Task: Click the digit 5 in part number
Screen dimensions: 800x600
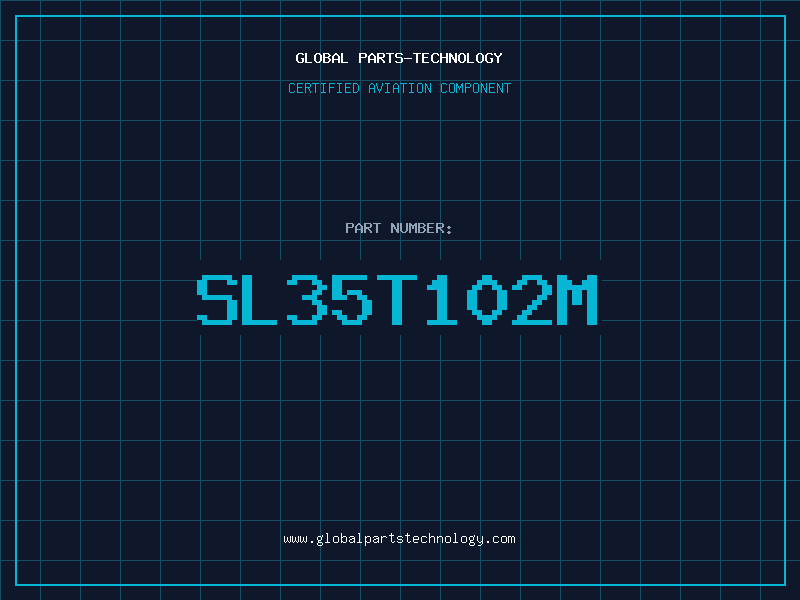Action: [352, 299]
